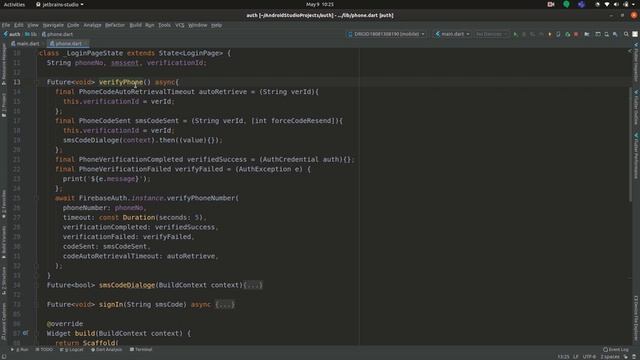Image resolution: width=640 pixels, height=360 pixels.
Task: Open the Flutter Inspector side panel
Action: pos(636,63)
